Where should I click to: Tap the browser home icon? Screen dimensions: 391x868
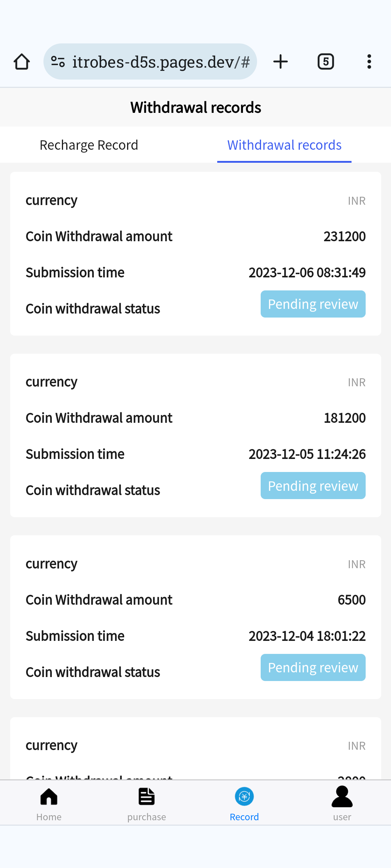22,62
